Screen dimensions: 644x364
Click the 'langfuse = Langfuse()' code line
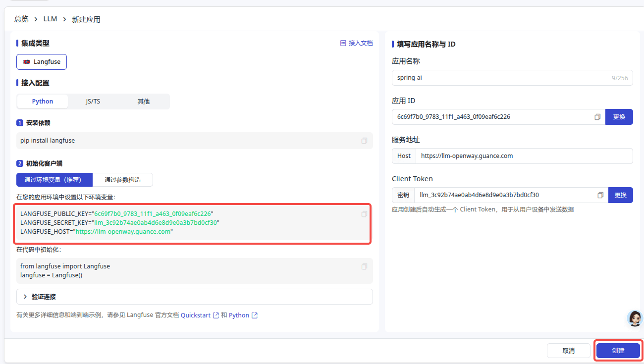click(x=52, y=275)
